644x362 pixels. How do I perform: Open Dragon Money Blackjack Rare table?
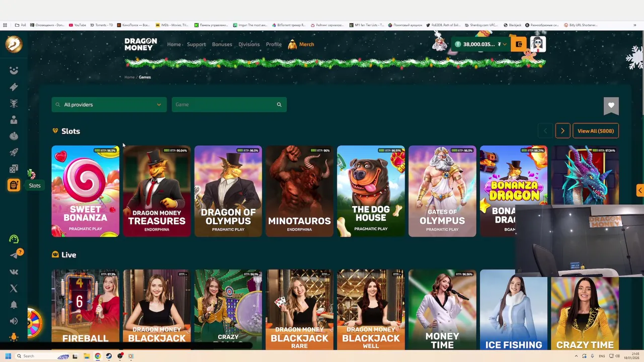click(299, 310)
